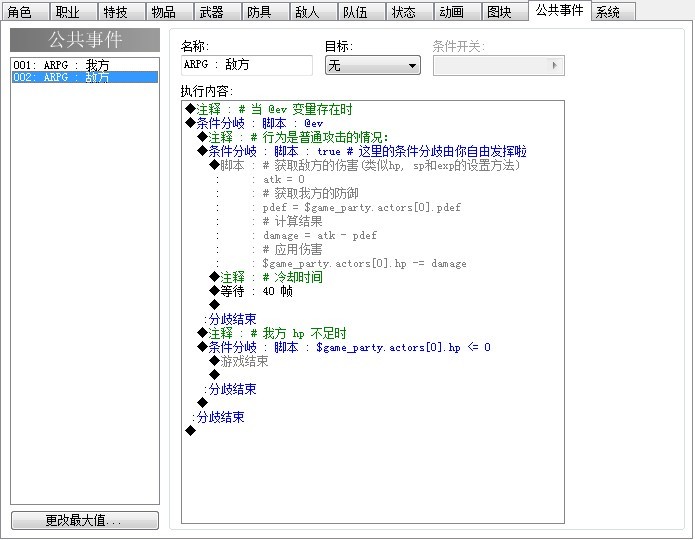
Task: Select script line '# 计算结果'
Action: [292, 221]
